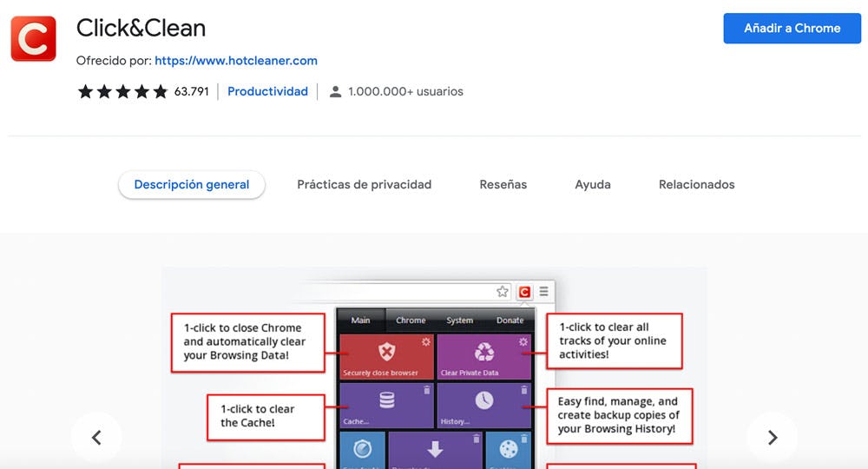Click the bookmark star in screenshot toolbar
Image resolution: width=868 pixels, height=469 pixels.
502,291
